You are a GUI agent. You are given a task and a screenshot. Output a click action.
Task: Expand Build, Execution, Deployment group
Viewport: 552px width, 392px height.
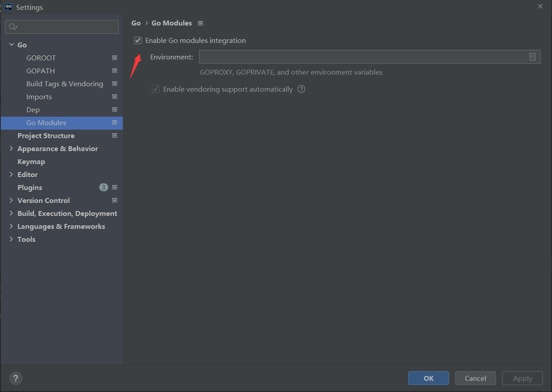pos(11,213)
